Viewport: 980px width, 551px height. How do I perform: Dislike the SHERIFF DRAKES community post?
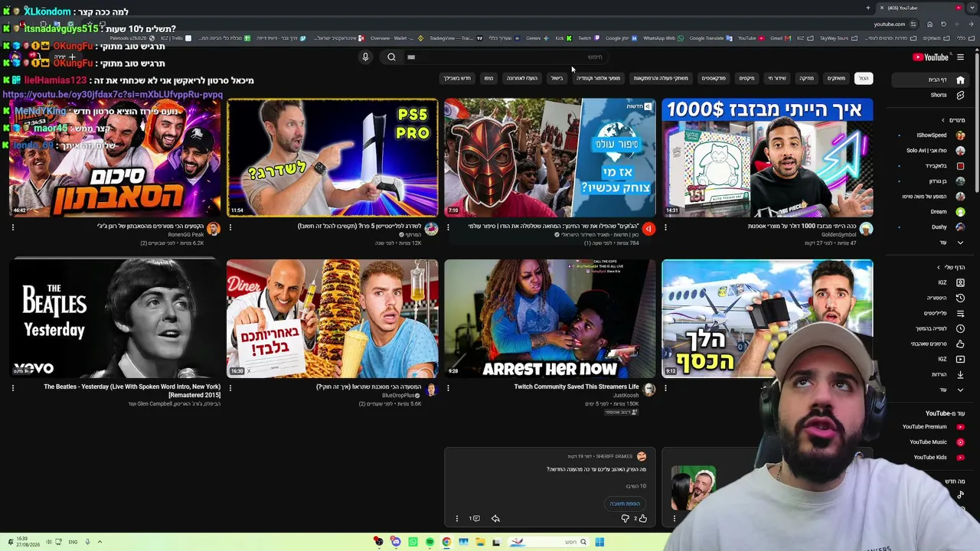(x=625, y=519)
